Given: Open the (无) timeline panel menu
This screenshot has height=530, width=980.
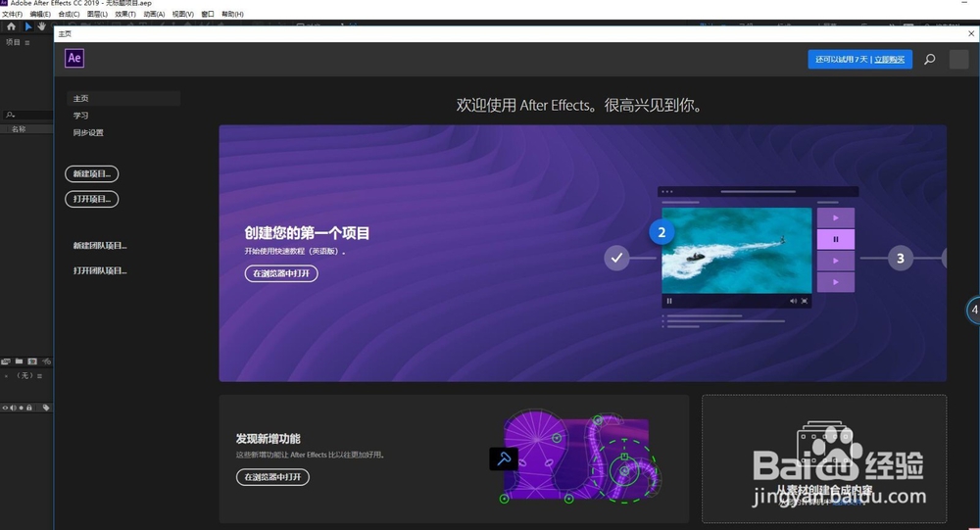Looking at the screenshot, I should coord(39,376).
